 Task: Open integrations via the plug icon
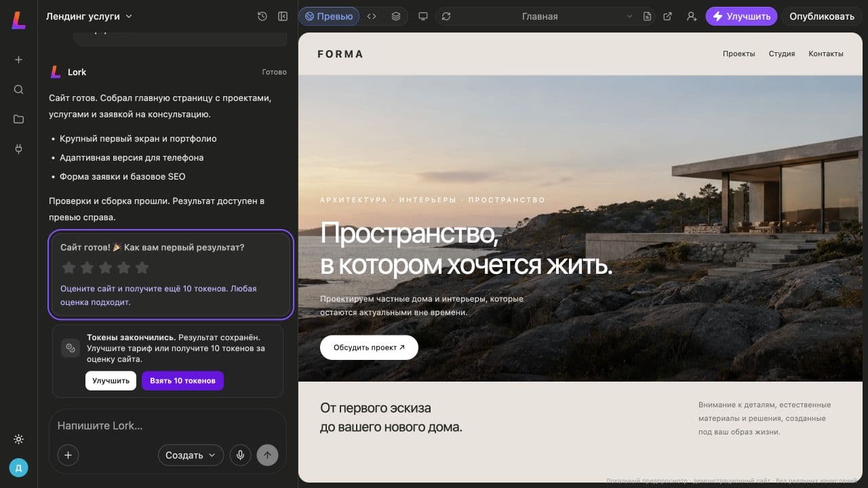pyautogui.click(x=18, y=149)
